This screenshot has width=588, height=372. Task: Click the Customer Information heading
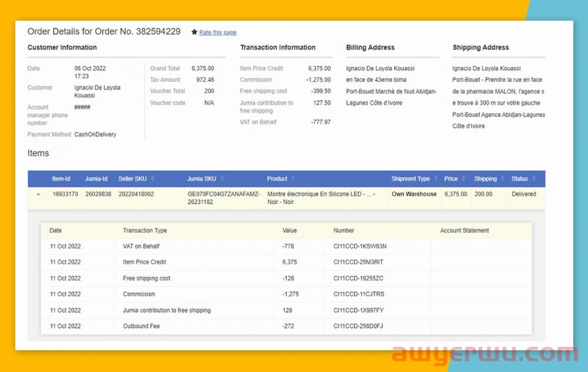(x=62, y=47)
